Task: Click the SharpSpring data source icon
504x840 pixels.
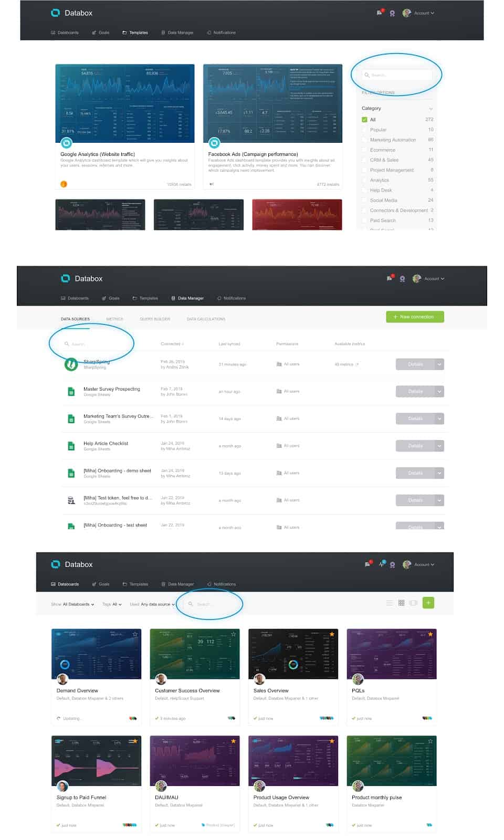Action: click(71, 364)
